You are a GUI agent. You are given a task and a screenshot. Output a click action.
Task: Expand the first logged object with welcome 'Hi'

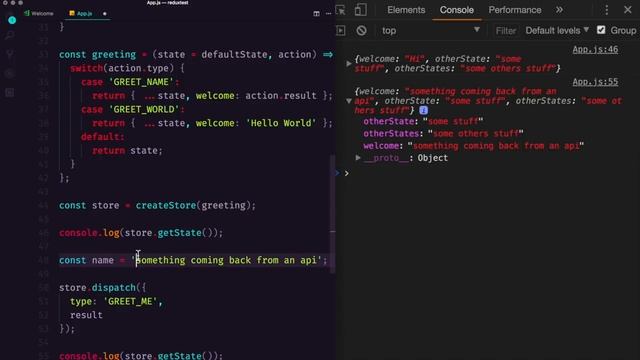point(349,64)
